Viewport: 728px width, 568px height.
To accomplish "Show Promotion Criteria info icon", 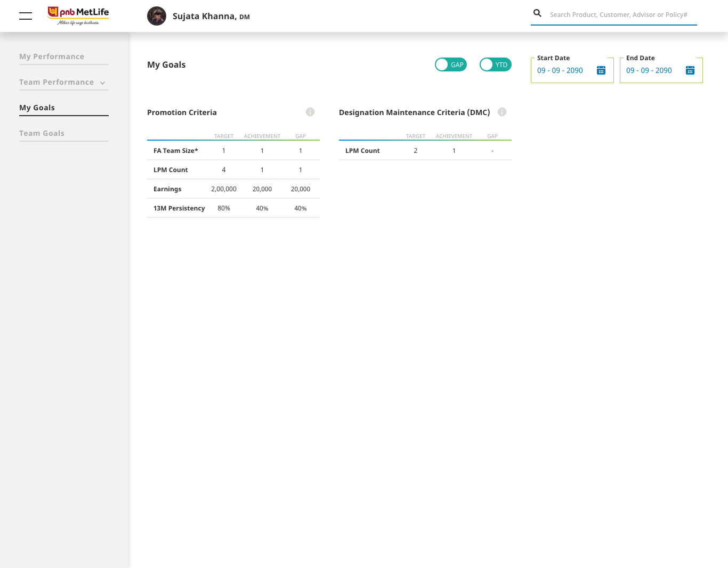I will coord(310,112).
